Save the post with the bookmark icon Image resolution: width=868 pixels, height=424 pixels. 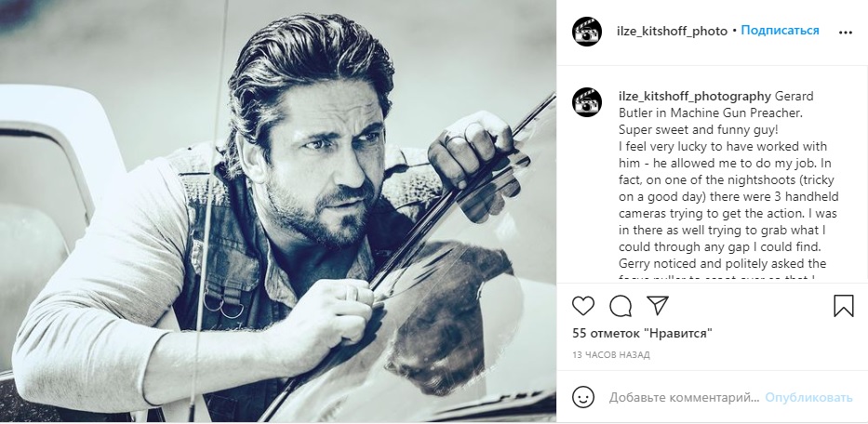(843, 306)
